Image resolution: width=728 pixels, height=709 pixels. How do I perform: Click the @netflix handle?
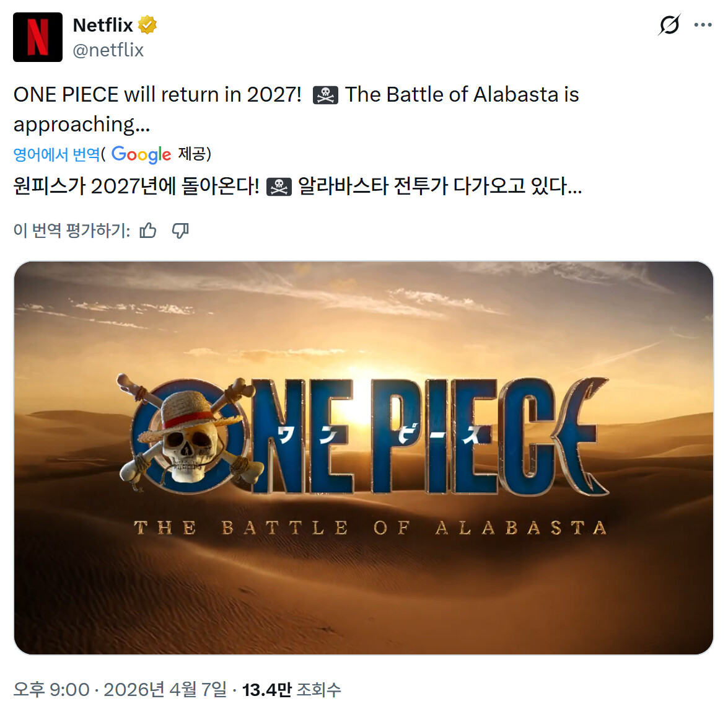[x=108, y=50]
